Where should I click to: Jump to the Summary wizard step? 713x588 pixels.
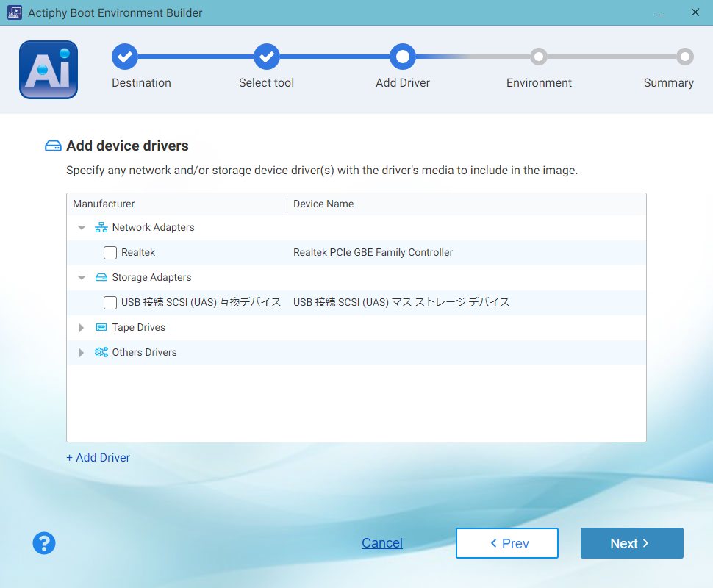click(x=684, y=57)
